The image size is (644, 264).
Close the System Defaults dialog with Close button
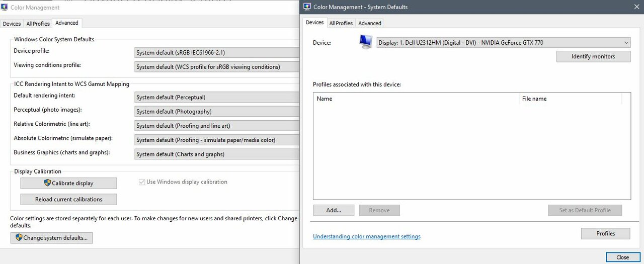(x=622, y=257)
